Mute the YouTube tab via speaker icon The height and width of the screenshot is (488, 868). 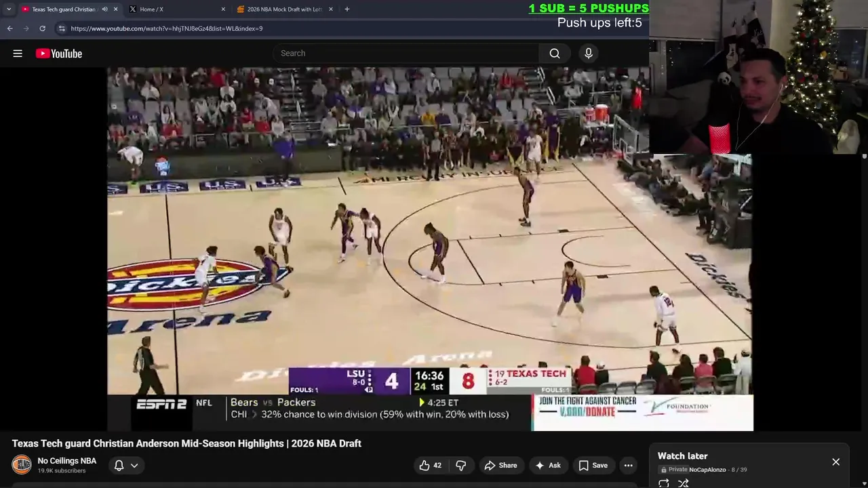tap(104, 9)
